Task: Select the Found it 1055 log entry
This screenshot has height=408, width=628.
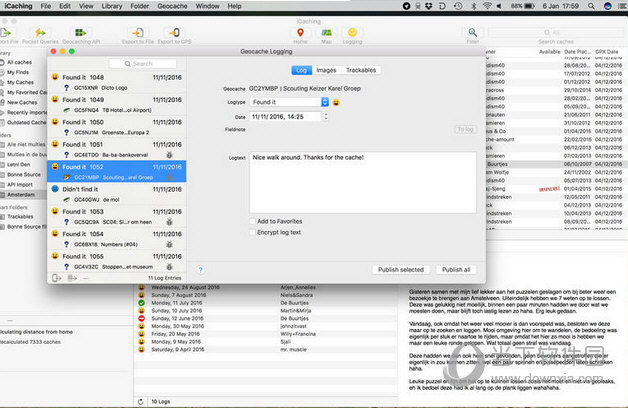Action: click(x=117, y=261)
